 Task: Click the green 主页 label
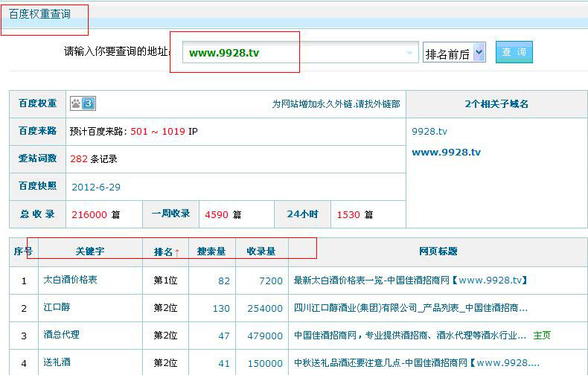(542, 336)
